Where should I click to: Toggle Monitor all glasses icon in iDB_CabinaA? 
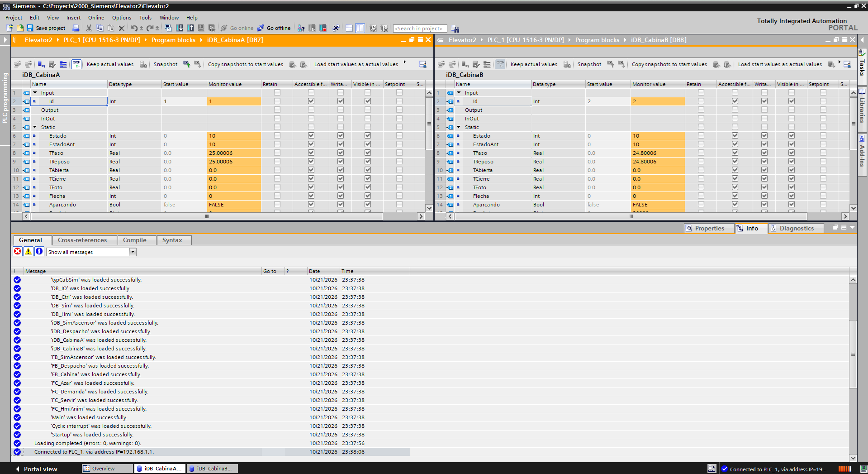pos(76,64)
